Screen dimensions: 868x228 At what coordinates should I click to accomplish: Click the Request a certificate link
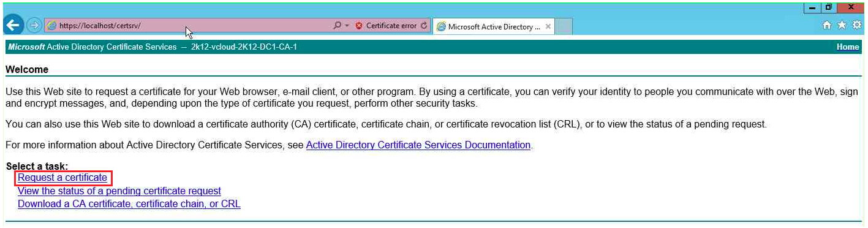[62, 178]
